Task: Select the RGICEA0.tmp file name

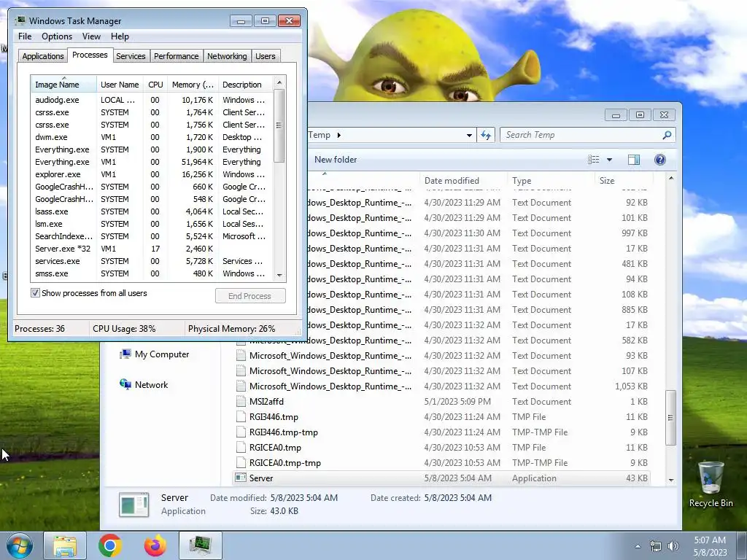Action: tap(275, 448)
